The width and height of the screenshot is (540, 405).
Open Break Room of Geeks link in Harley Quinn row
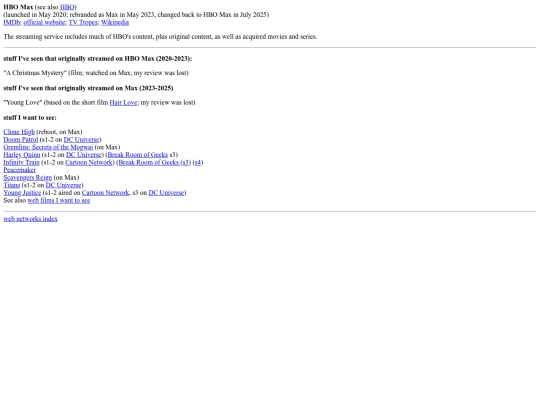point(138,155)
